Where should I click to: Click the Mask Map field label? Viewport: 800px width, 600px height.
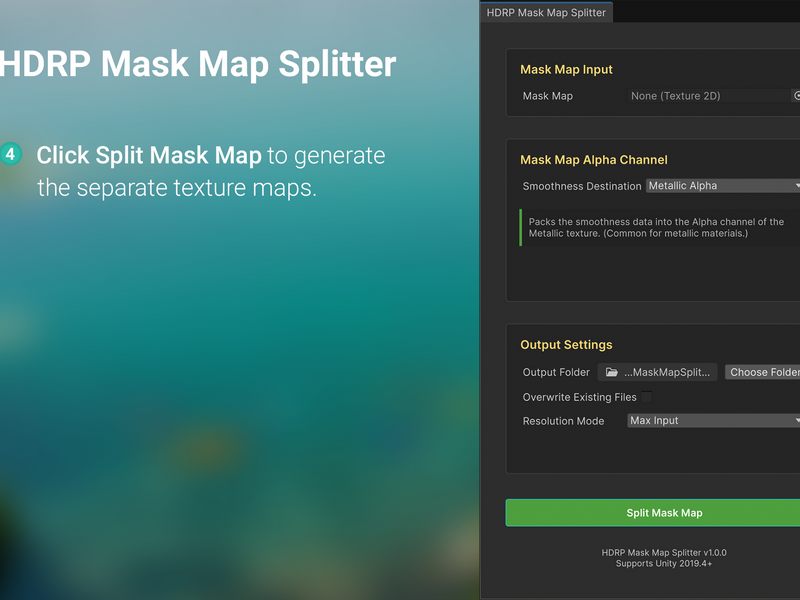click(547, 96)
